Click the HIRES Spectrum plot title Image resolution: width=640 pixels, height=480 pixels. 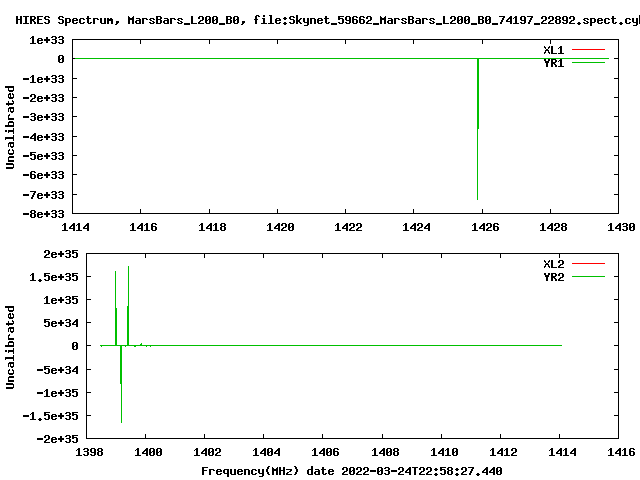click(x=327, y=20)
